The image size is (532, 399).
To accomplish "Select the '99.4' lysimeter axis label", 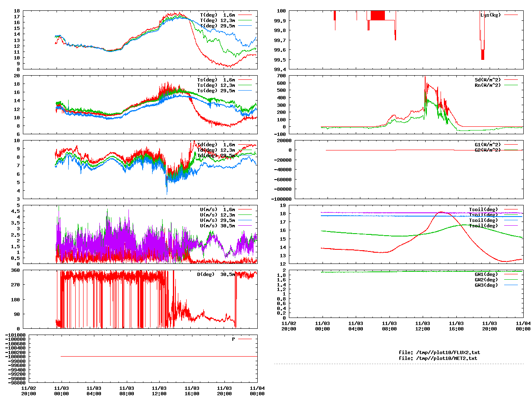I will pyautogui.click(x=280, y=69).
